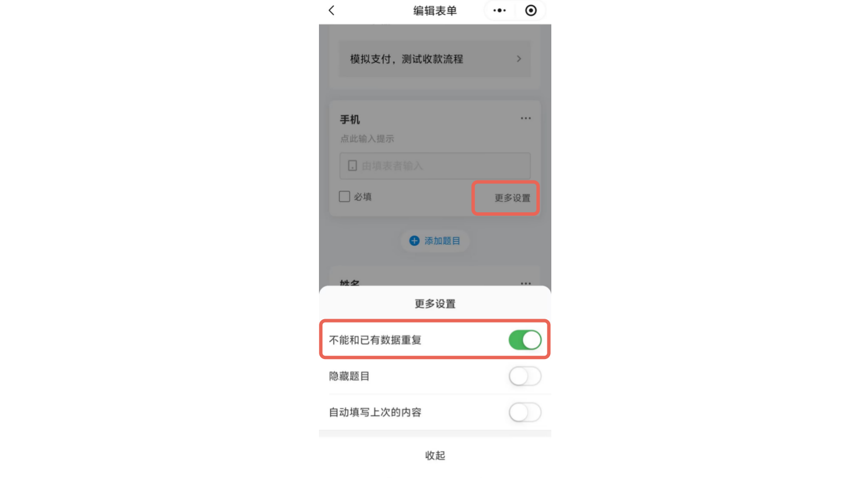Close the mini-program using the target-circle icon

[531, 10]
